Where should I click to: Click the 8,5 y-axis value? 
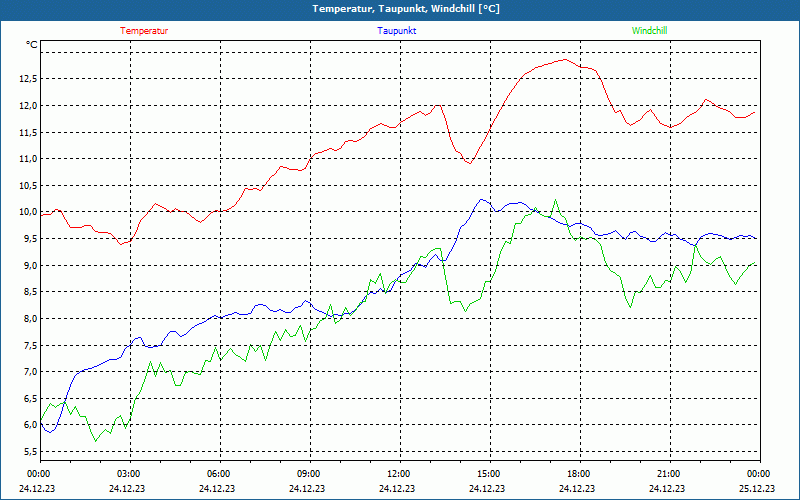point(30,292)
